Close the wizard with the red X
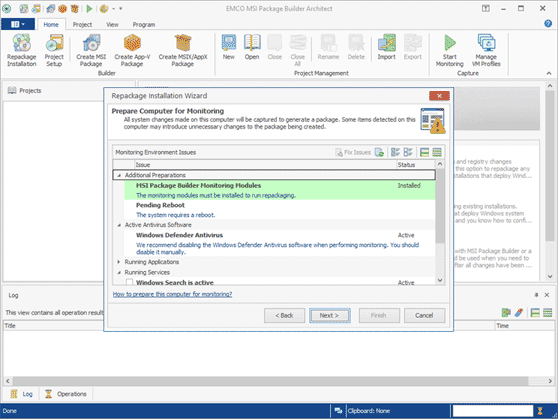 pos(439,96)
